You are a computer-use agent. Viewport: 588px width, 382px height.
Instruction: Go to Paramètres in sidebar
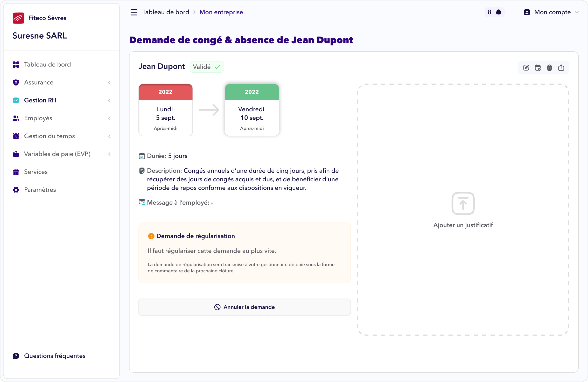pyautogui.click(x=40, y=190)
